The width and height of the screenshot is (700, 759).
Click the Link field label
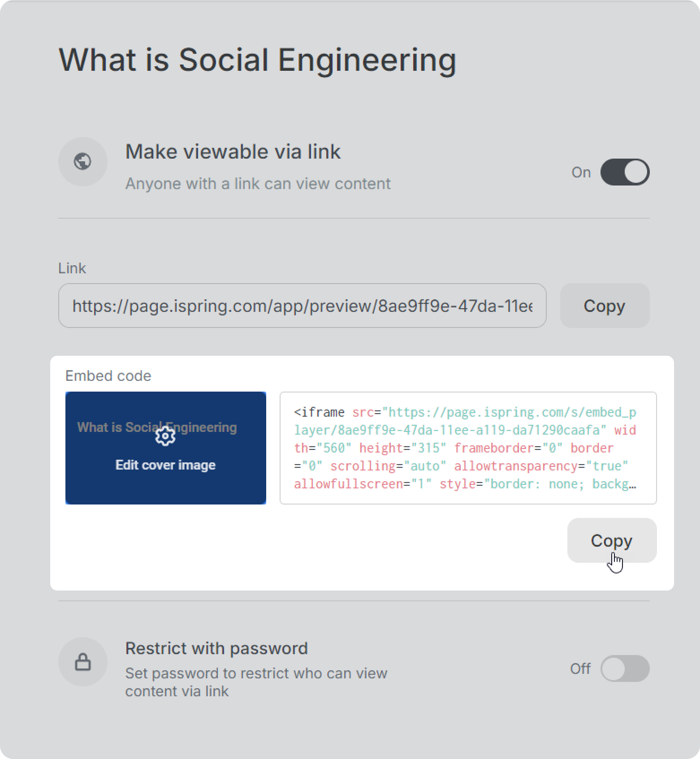[x=72, y=268]
